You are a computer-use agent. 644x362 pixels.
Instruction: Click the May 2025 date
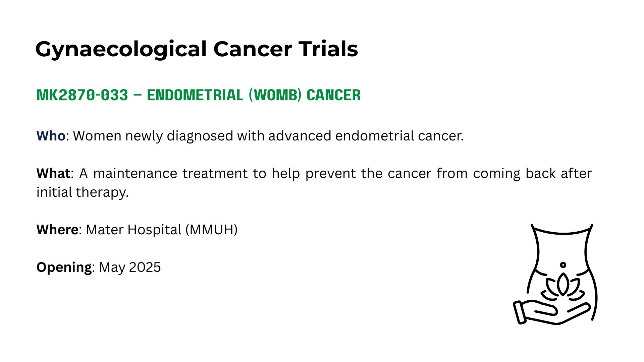click(x=130, y=267)
